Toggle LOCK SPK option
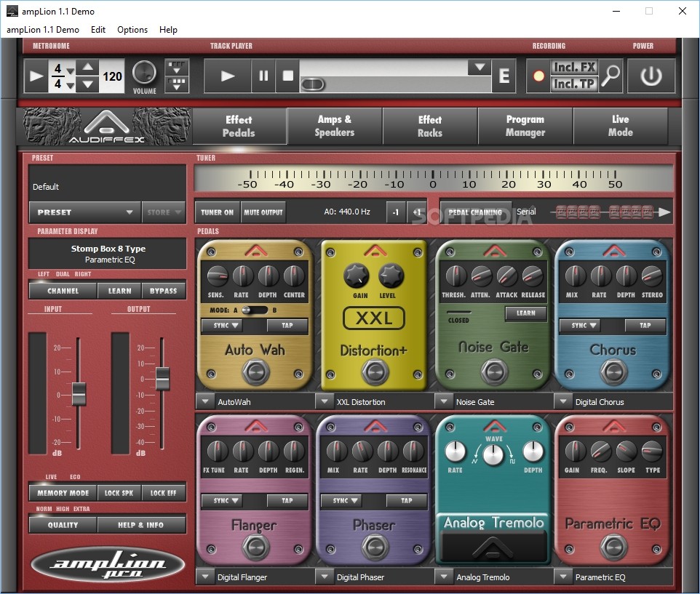This screenshot has height=594, width=700. 119,493
